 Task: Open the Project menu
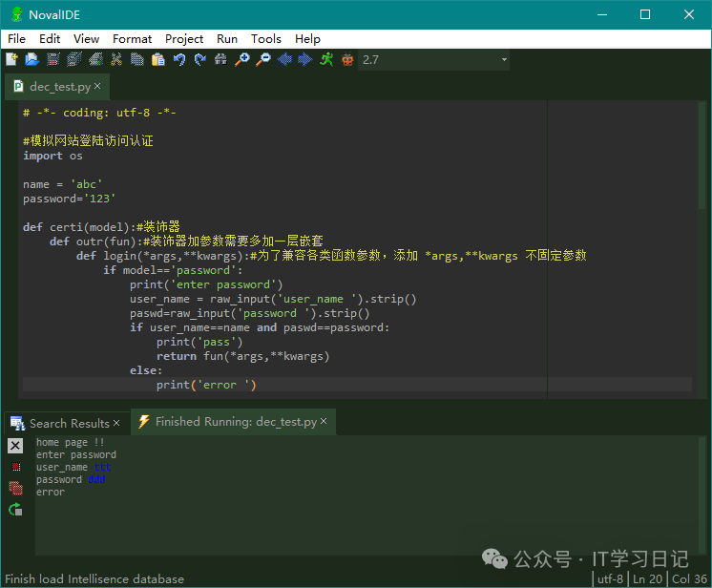184,38
